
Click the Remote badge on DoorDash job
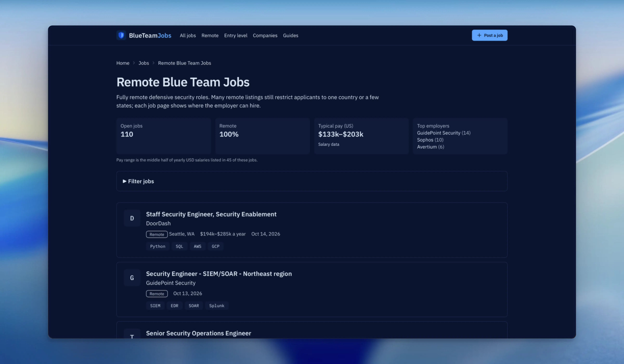coord(157,234)
